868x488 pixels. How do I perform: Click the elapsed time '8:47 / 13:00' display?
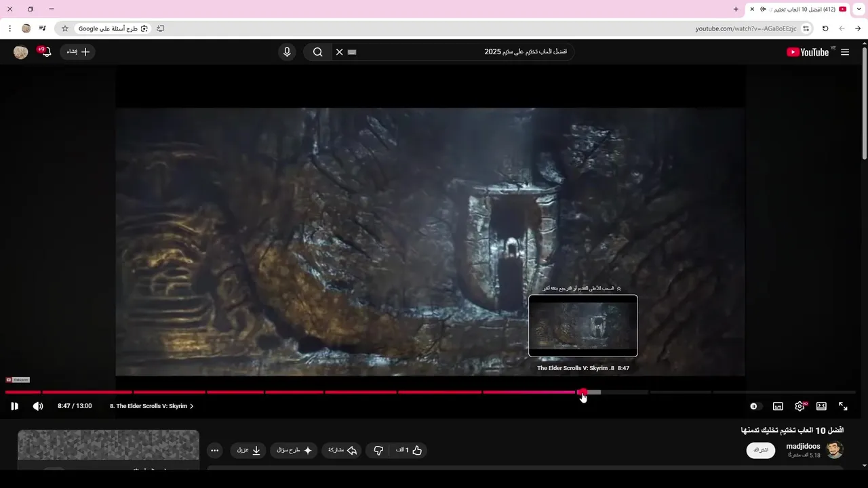pos(75,406)
